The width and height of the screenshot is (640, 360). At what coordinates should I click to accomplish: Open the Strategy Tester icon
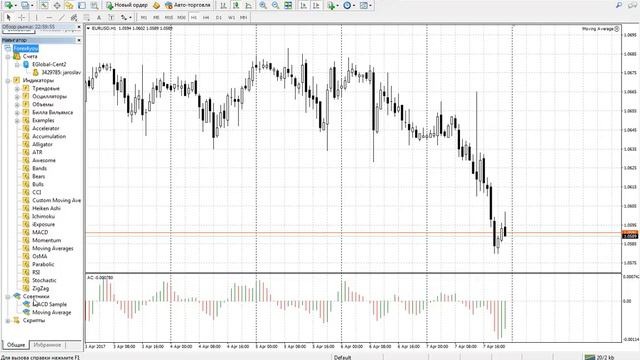pos(94,5)
